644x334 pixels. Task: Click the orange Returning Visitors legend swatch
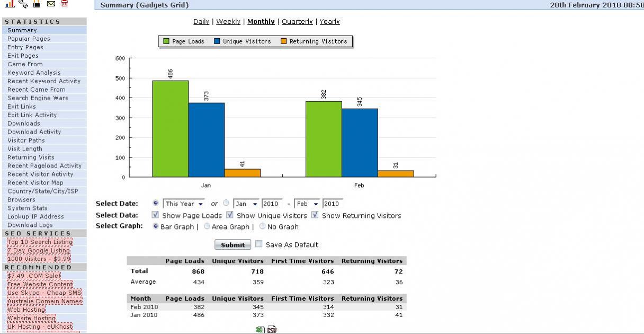point(283,41)
